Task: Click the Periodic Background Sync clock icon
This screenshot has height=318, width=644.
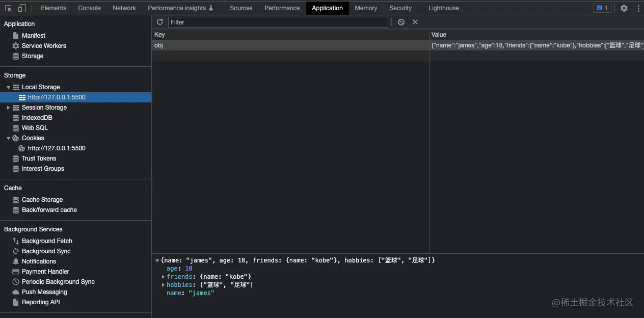Action: click(x=16, y=282)
